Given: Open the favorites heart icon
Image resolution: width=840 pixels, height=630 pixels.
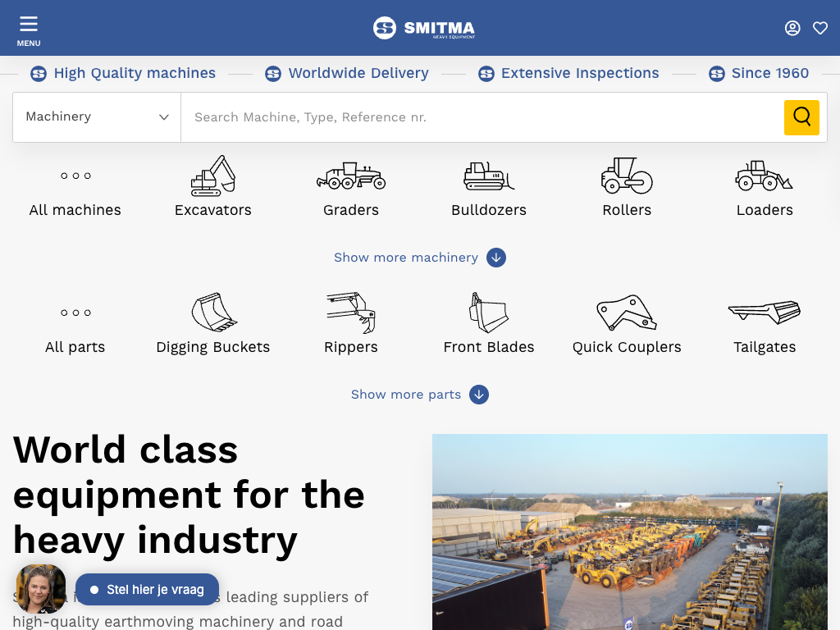Looking at the screenshot, I should click(x=820, y=28).
